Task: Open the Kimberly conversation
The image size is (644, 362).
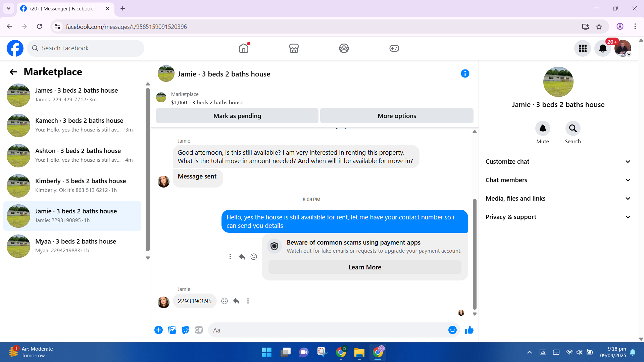Action: point(72,186)
